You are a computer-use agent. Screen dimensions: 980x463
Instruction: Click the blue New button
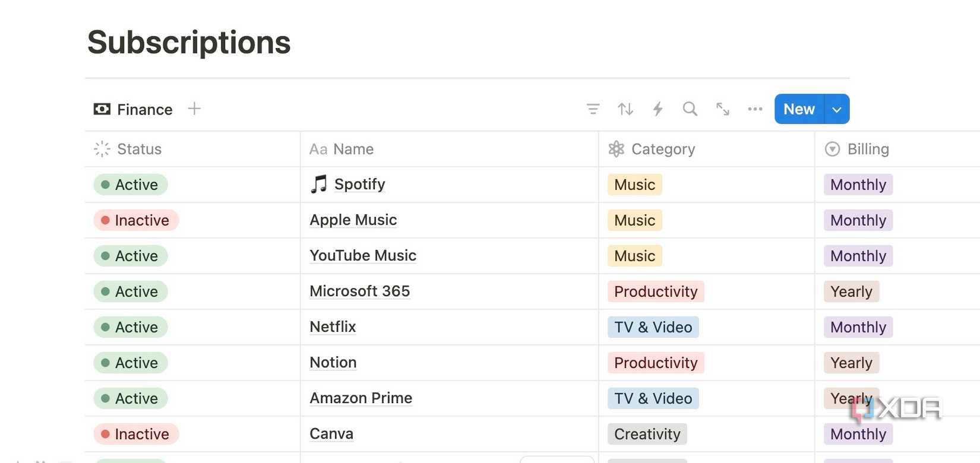click(798, 109)
